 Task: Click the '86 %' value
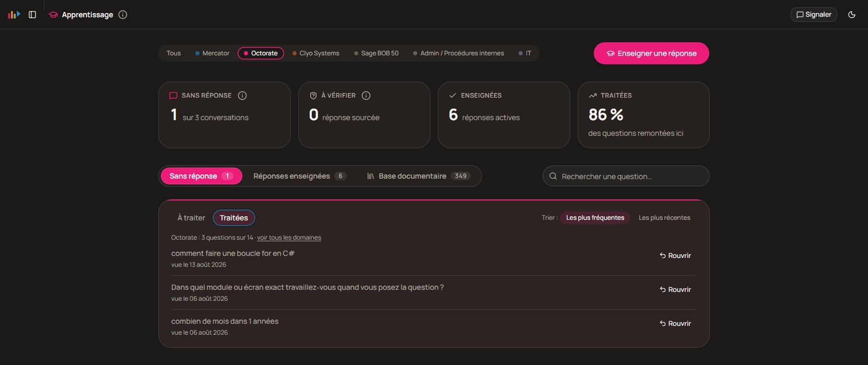[x=606, y=115]
